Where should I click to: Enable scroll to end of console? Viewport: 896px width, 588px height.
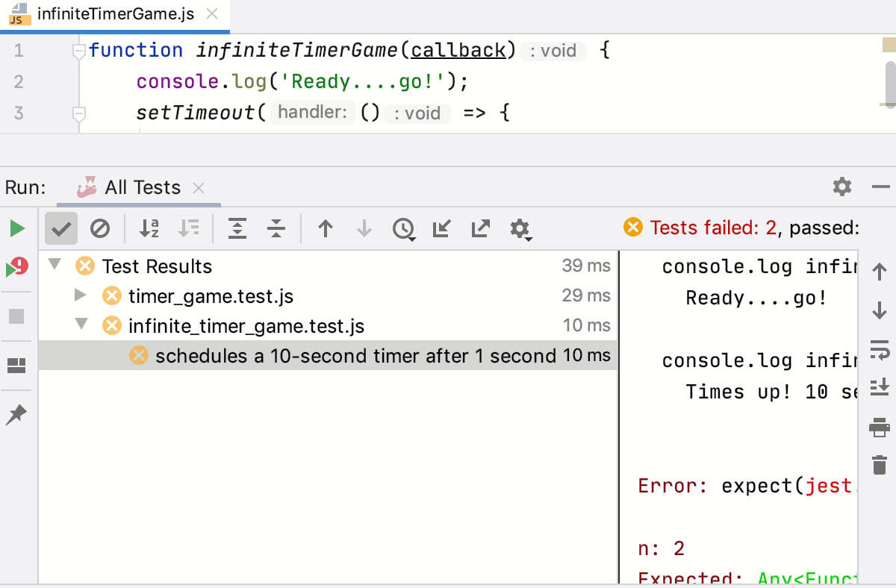(x=879, y=388)
